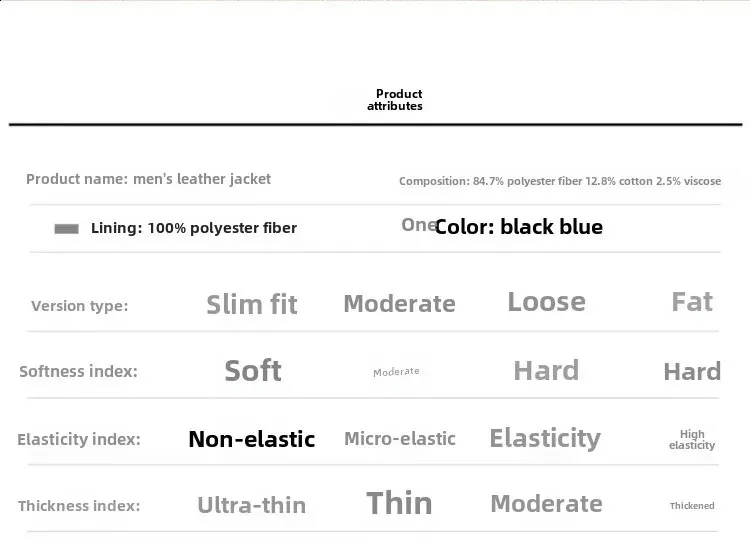Viewport: 750px width, 550px height.
Task: Click the Color: black blue label
Action: [518, 227]
